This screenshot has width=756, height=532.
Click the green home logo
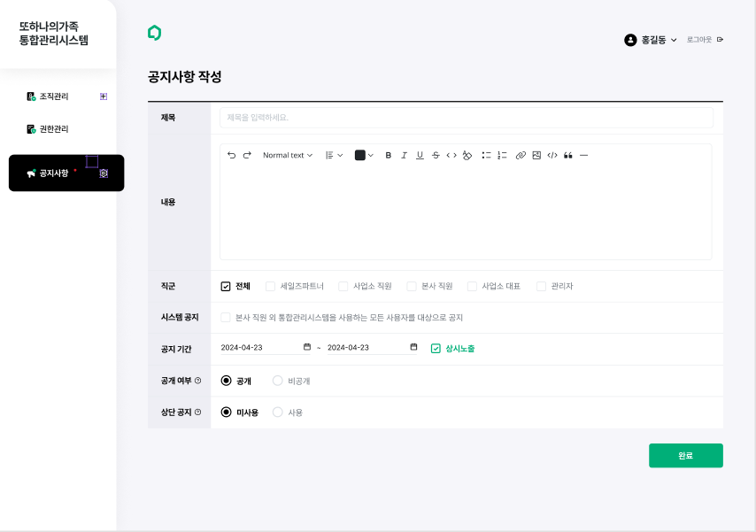[x=154, y=33]
